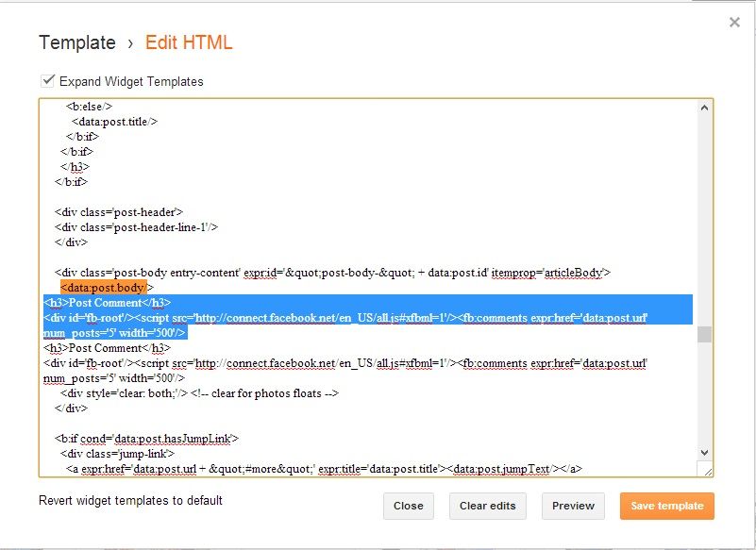Click the Clear edits button
Screen dimensions: 756x550
click(x=487, y=506)
